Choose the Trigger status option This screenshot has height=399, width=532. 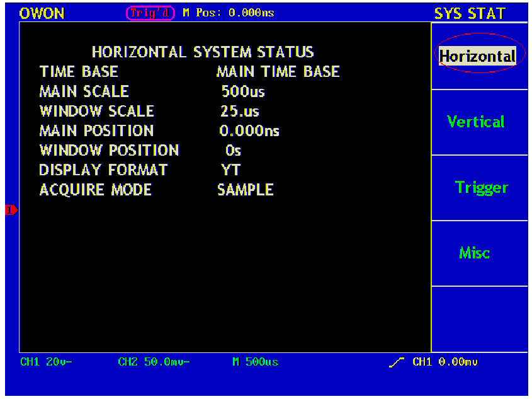(482, 188)
